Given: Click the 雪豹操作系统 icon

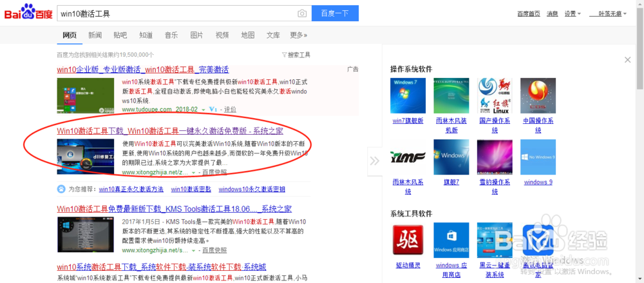Looking at the screenshot, I should (495, 157).
